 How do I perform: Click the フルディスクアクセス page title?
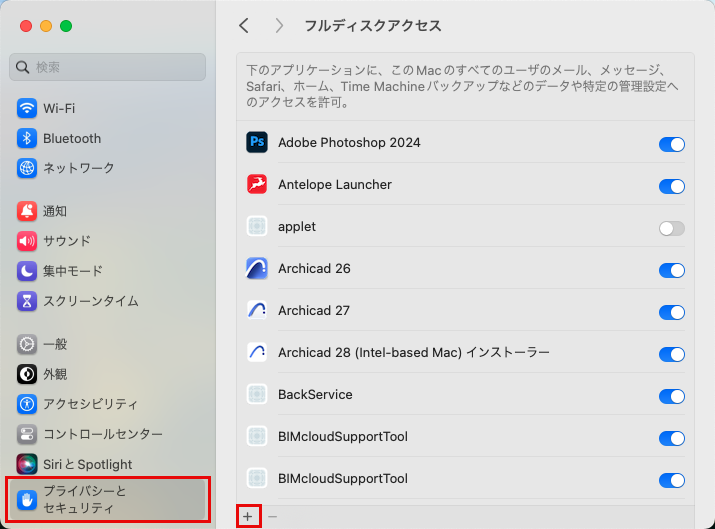click(373, 26)
